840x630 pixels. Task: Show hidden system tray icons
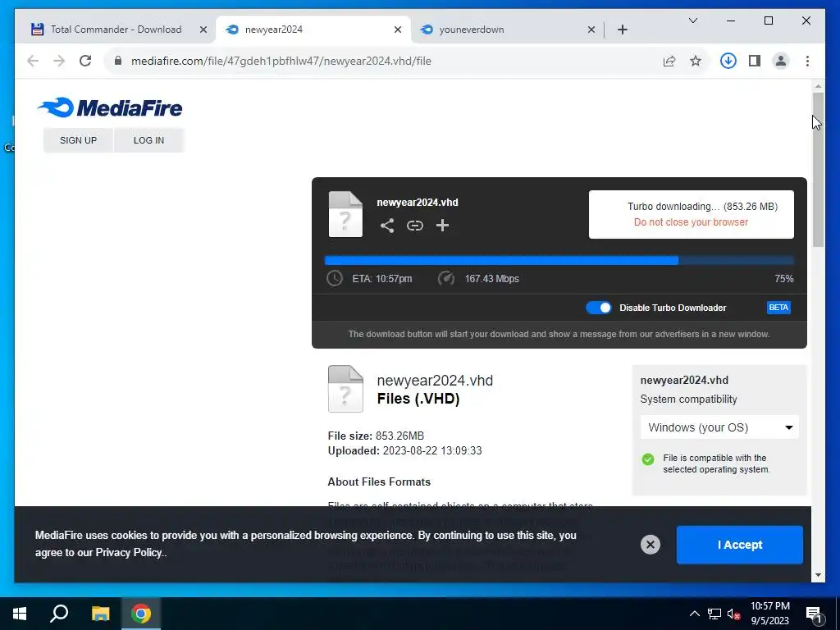point(694,614)
